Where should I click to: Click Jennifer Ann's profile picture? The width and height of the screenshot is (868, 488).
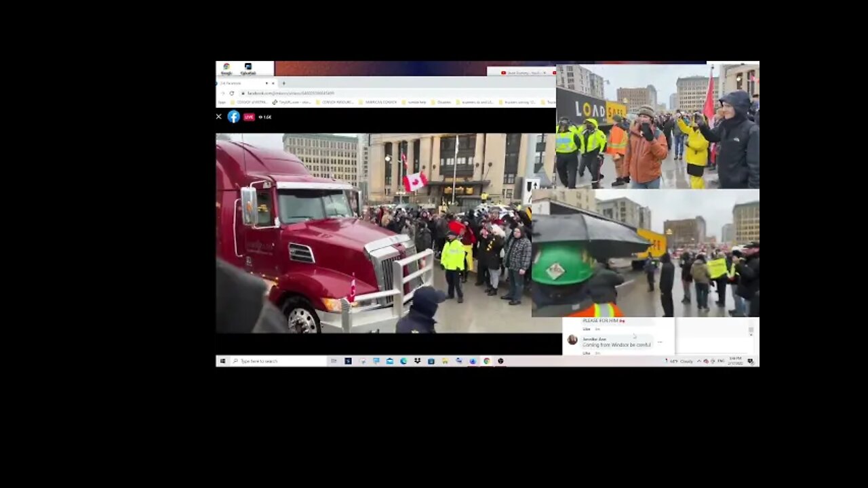pyautogui.click(x=572, y=340)
